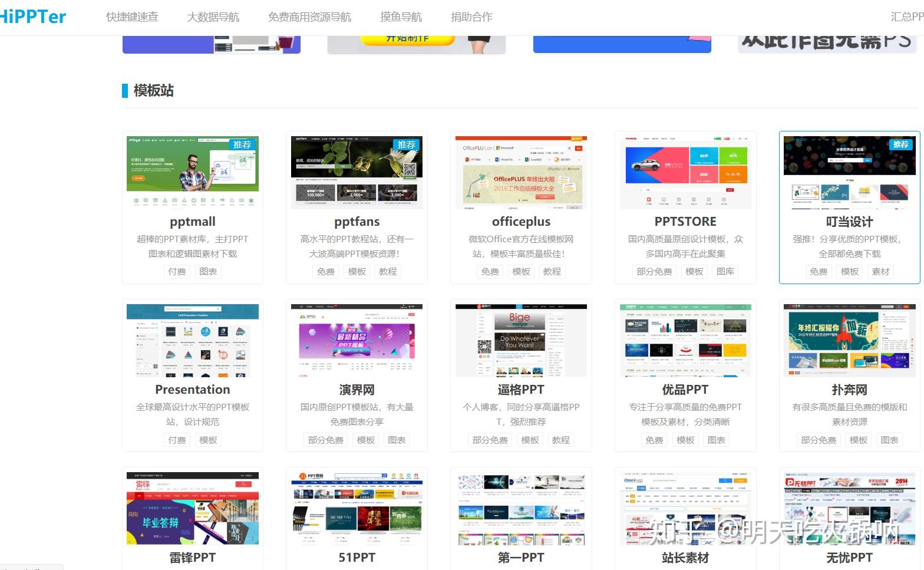Select the 付费 tag under pptmall
Screen dimensions: 924x570
click(177, 272)
